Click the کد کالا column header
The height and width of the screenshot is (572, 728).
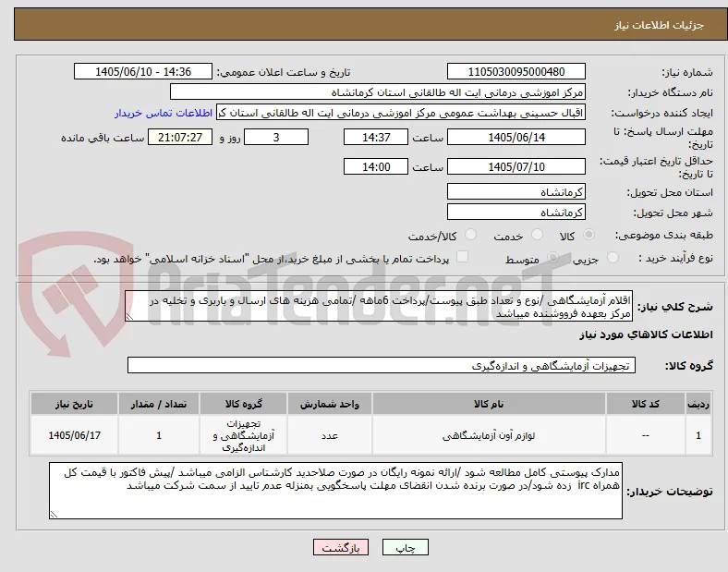[x=646, y=404]
